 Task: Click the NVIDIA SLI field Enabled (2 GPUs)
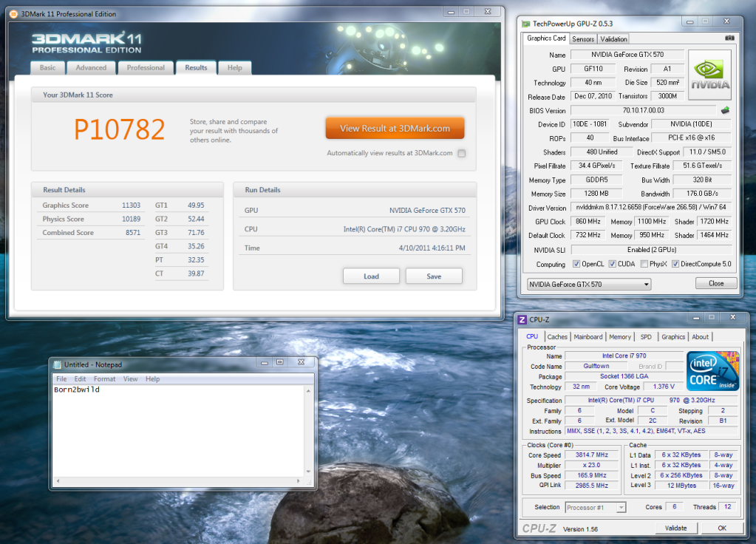pos(651,249)
